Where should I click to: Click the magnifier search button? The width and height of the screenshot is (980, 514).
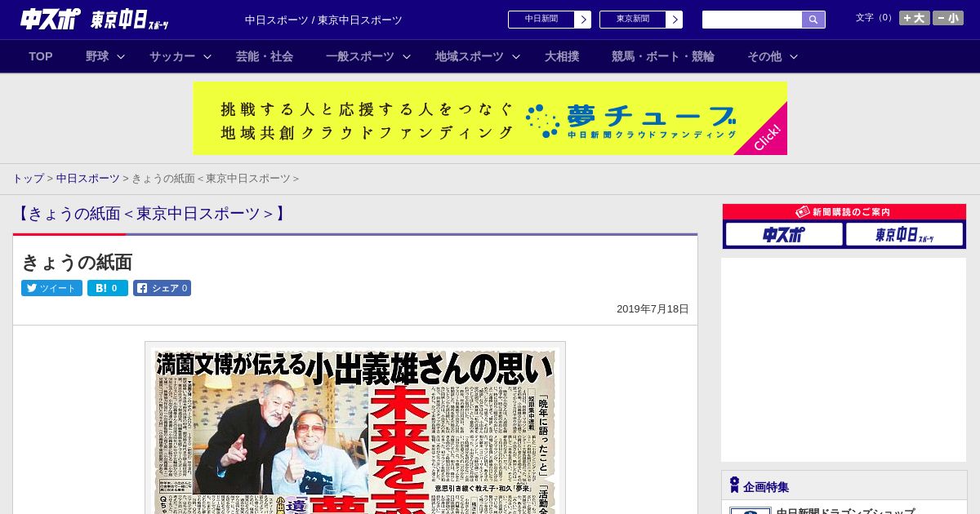pyautogui.click(x=813, y=20)
